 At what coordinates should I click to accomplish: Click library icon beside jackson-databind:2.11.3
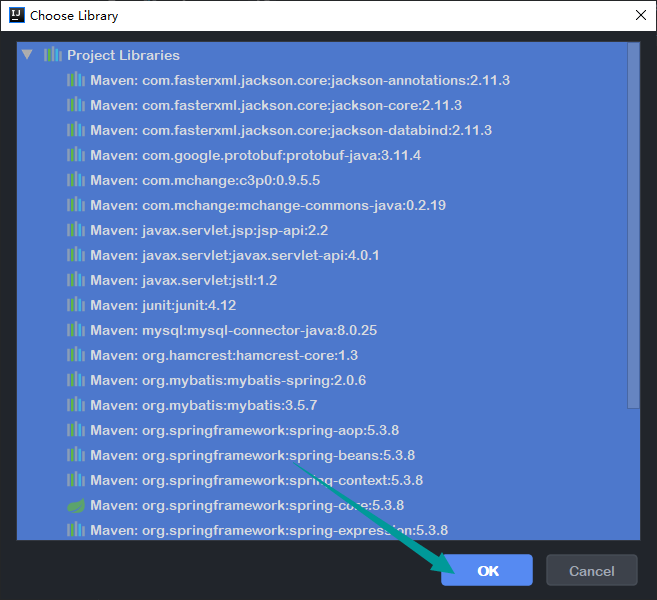pyautogui.click(x=76, y=130)
